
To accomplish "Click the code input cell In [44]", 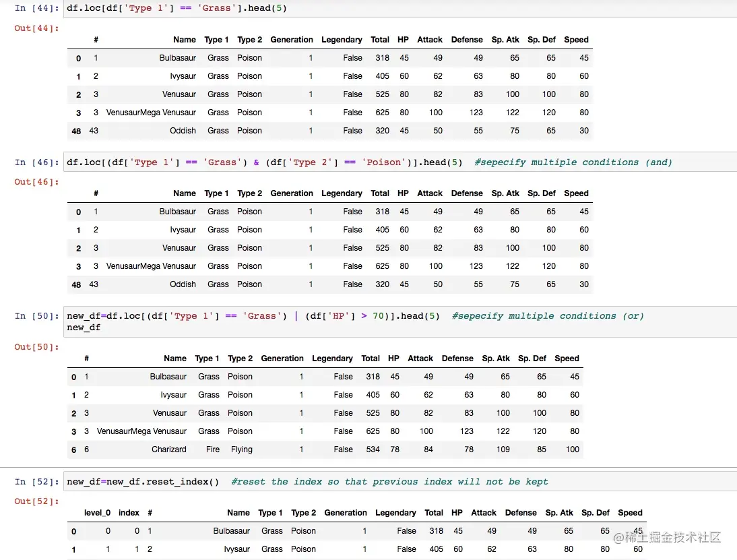I will (x=400, y=9).
